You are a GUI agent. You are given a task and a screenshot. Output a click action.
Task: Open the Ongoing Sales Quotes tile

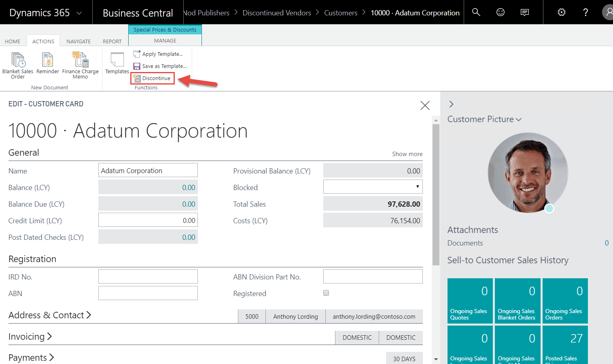point(470,301)
